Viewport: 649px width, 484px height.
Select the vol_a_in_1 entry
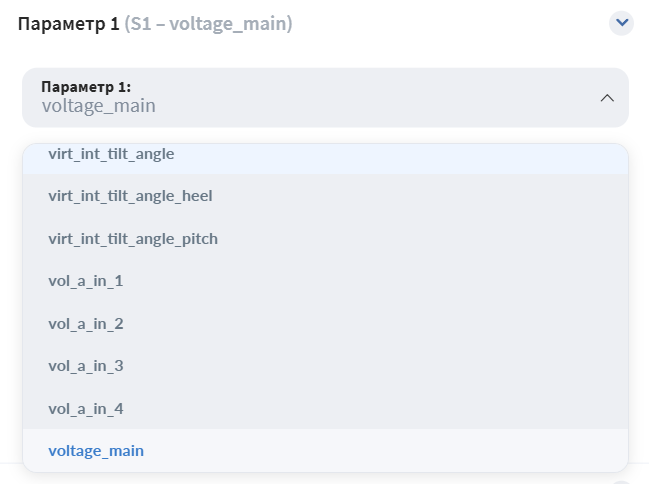pyautogui.click(x=325, y=281)
